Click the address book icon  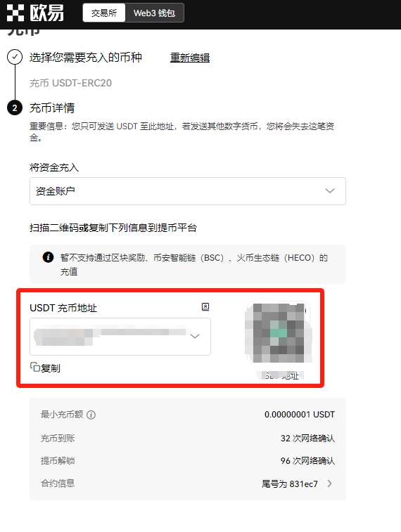pyautogui.click(x=205, y=306)
